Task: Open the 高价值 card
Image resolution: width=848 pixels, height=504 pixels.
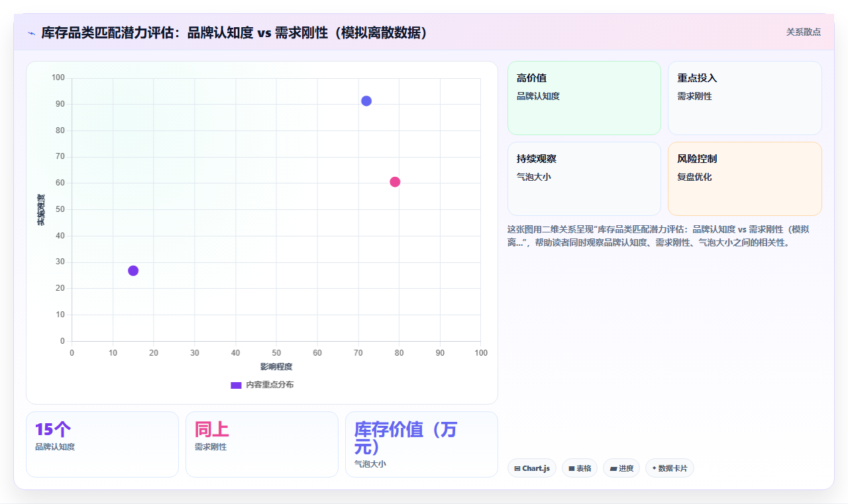Action: [584, 98]
